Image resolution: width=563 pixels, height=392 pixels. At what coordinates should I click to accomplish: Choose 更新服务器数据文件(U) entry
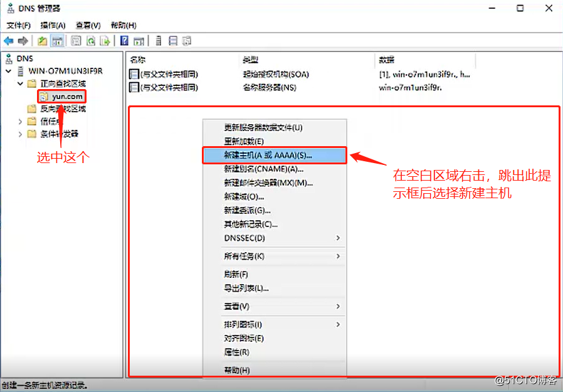point(275,127)
